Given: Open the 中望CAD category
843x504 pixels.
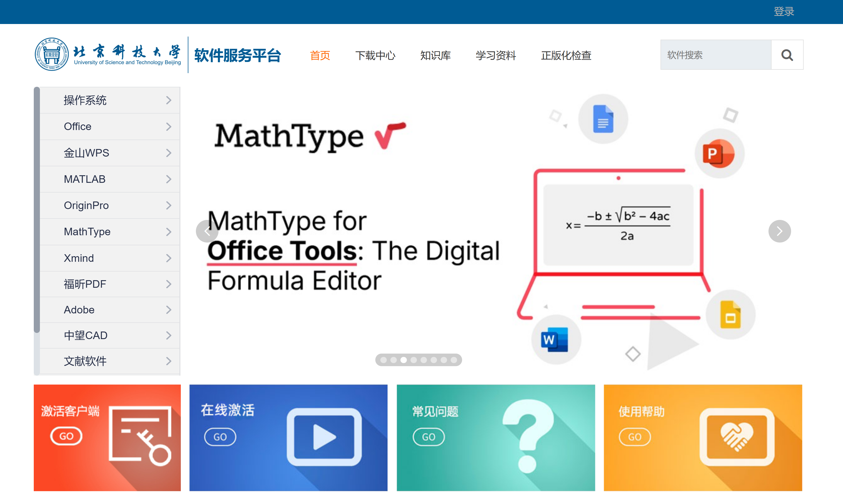Looking at the screenshot, I should [x=110, y=335].
